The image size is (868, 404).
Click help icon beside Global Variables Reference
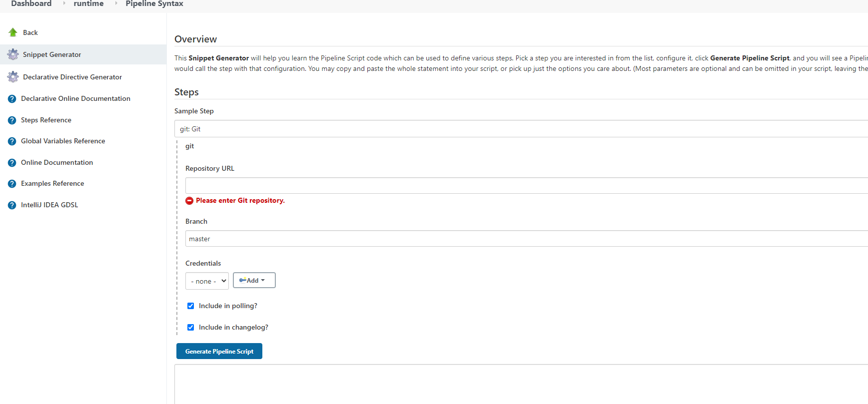tap(12, 141)
